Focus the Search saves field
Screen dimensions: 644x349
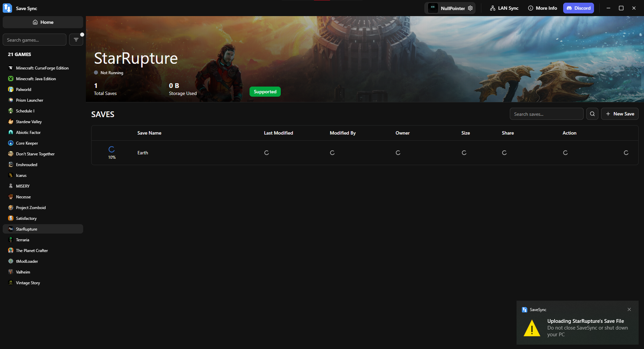pyautogui.click(x=547, y=114)
